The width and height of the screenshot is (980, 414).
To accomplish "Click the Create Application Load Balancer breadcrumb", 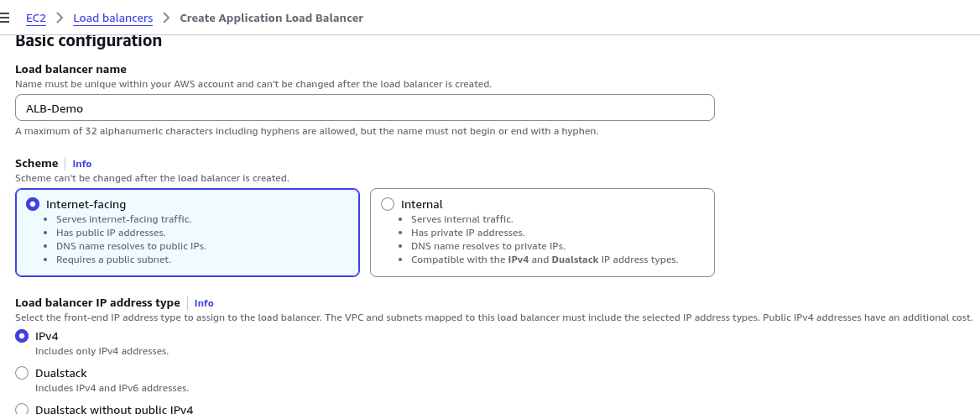I will pos(271,18).
